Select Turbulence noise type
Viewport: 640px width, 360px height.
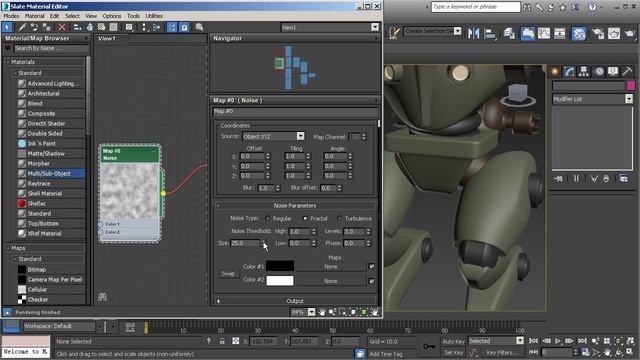[340, 218]
